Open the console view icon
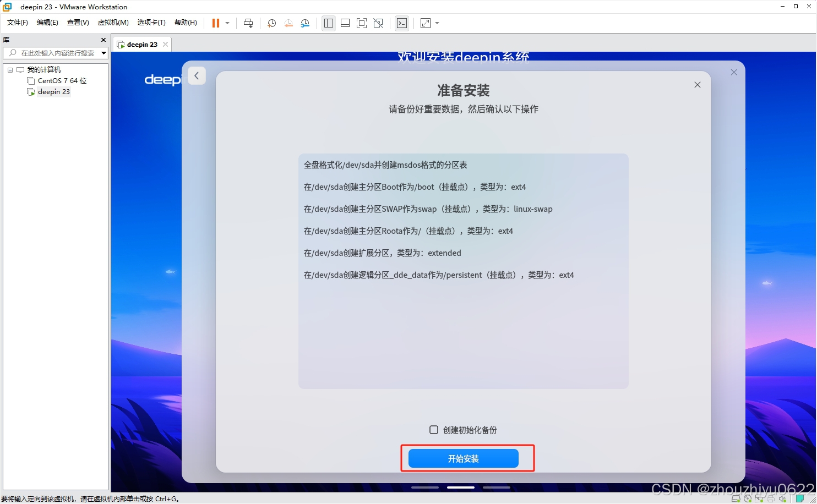This screenshot has width=817, height=504. [402, 23]
